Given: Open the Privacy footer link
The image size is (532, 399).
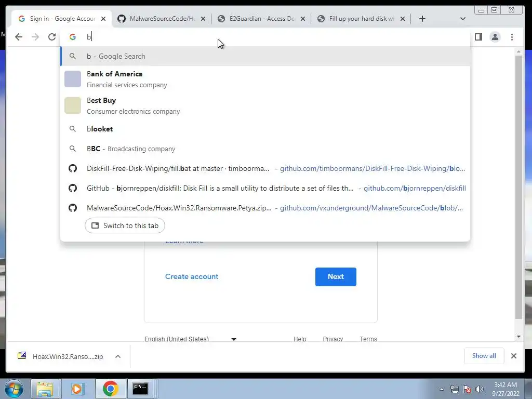Looking at the screenshot, I should (333, 339).
